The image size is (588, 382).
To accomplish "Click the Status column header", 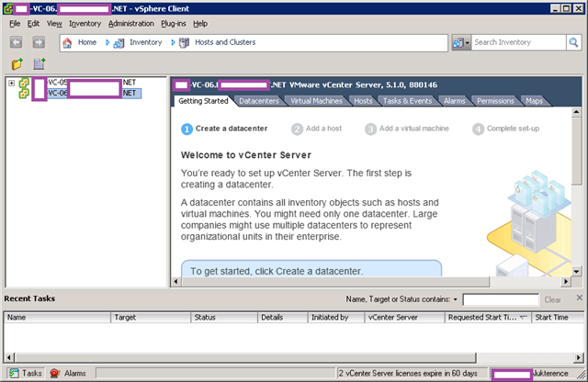I will click(x=224, y=318).
